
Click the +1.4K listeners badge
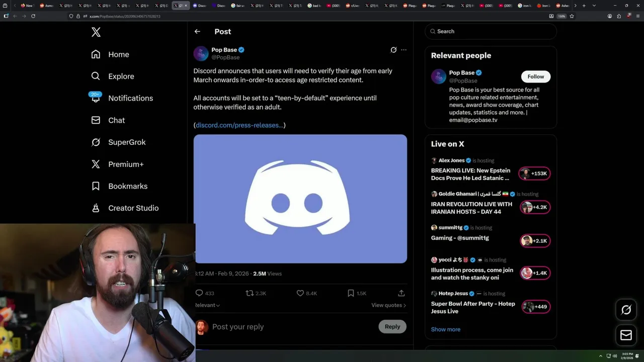point(535,273)
